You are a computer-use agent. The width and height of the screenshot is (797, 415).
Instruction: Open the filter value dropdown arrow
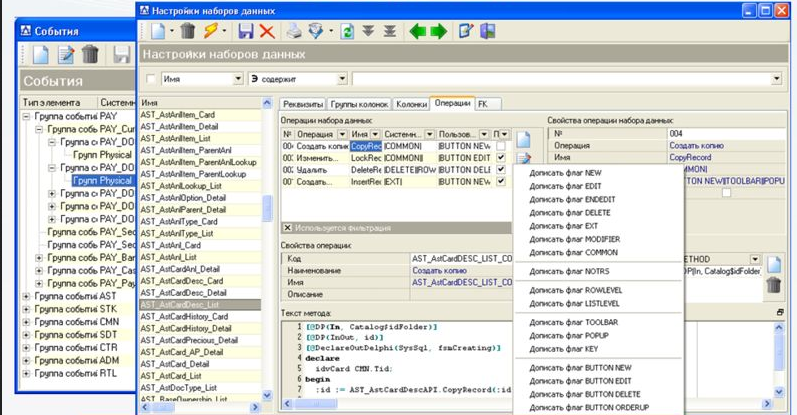777,79
